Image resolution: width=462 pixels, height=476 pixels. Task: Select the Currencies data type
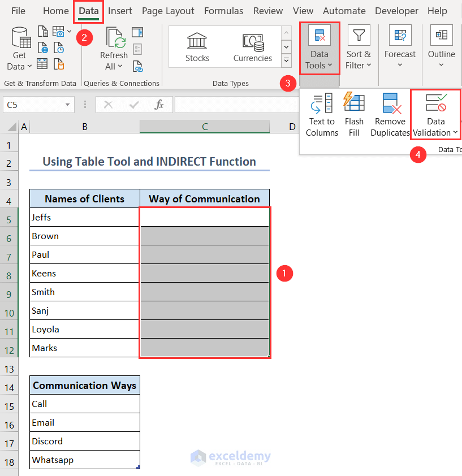[x=252, y=47]
